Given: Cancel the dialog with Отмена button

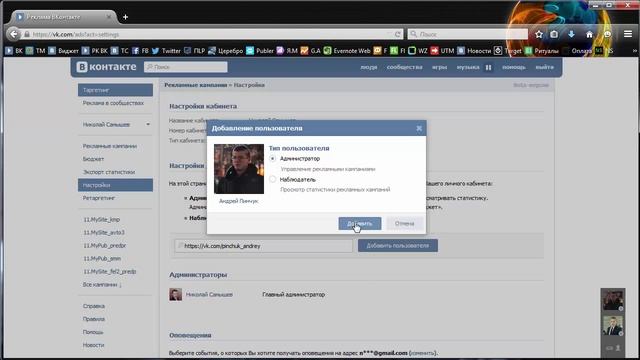Looking at the screenshot, I should coord(404,223).
